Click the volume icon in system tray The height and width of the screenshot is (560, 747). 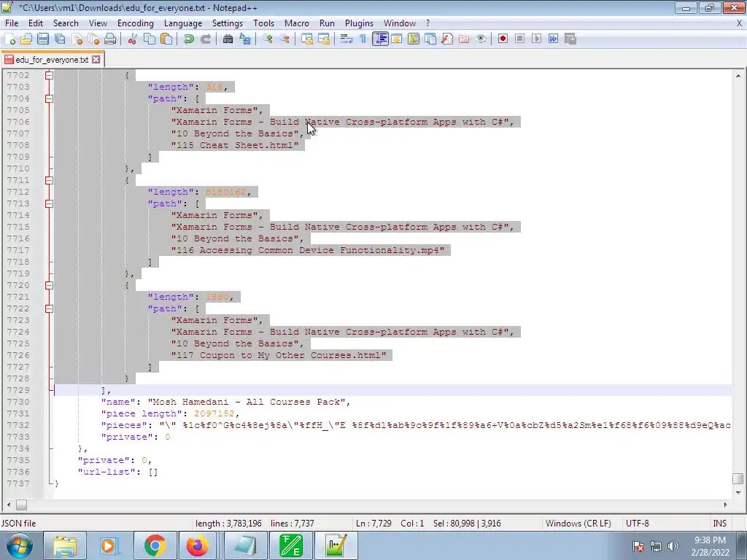tap(673, 546)
